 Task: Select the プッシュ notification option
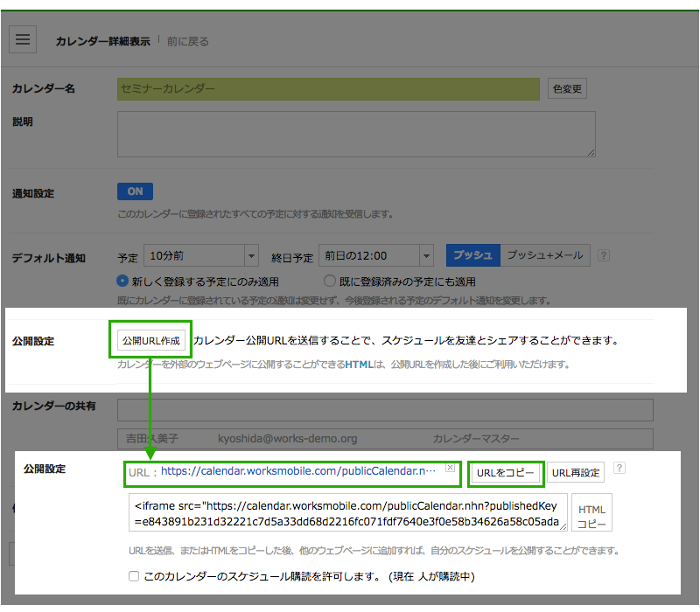tap(472, 255)
